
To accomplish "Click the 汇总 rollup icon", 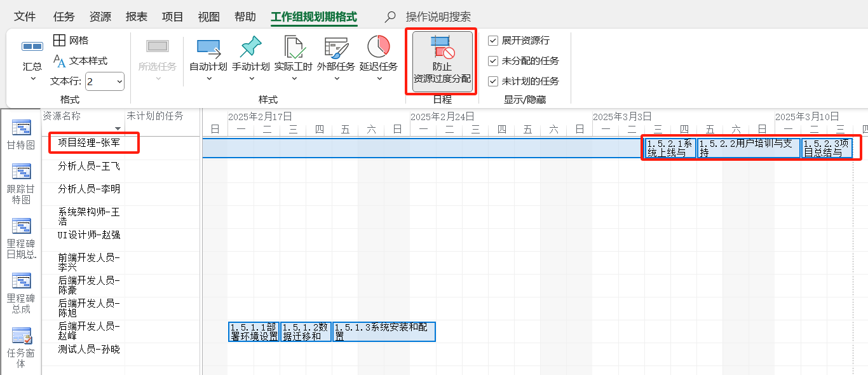I will tap(32, 46).
